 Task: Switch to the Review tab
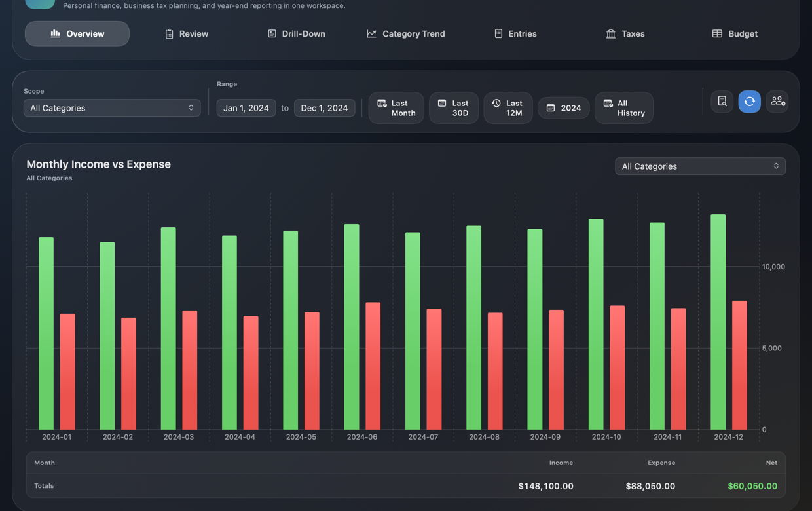(x=187, y=33)
